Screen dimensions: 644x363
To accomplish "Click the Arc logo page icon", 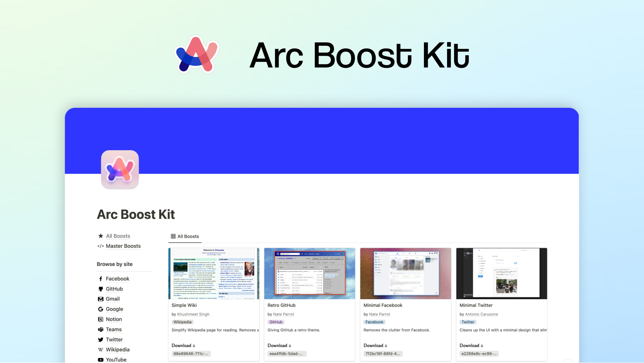I will [120, 169].
